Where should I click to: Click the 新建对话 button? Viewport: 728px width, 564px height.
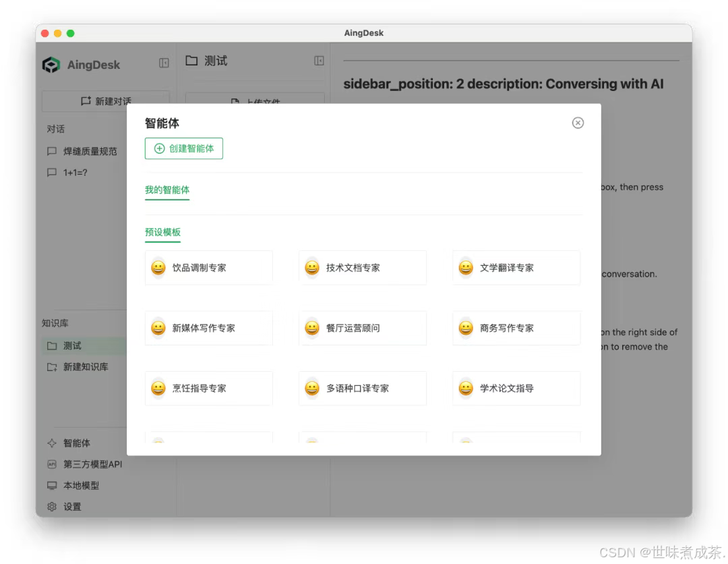[106, 101]
